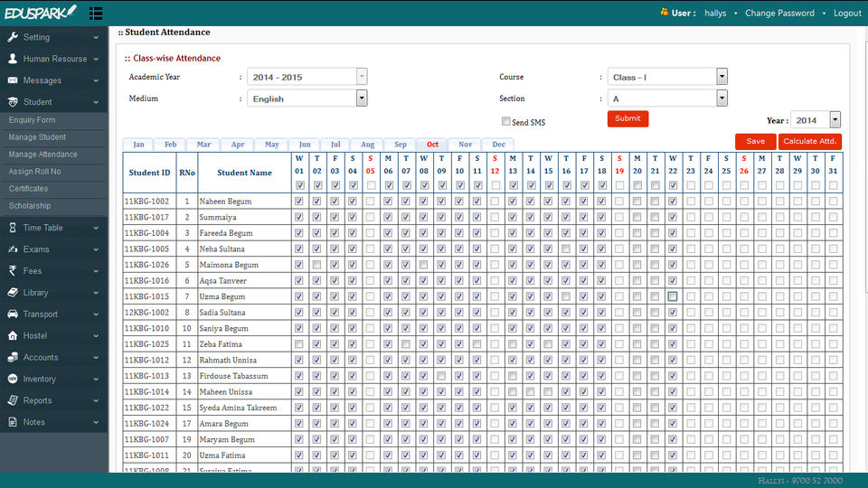Click the red Submit button
This screenshot has width=868, height=488.
coord(627,118)
